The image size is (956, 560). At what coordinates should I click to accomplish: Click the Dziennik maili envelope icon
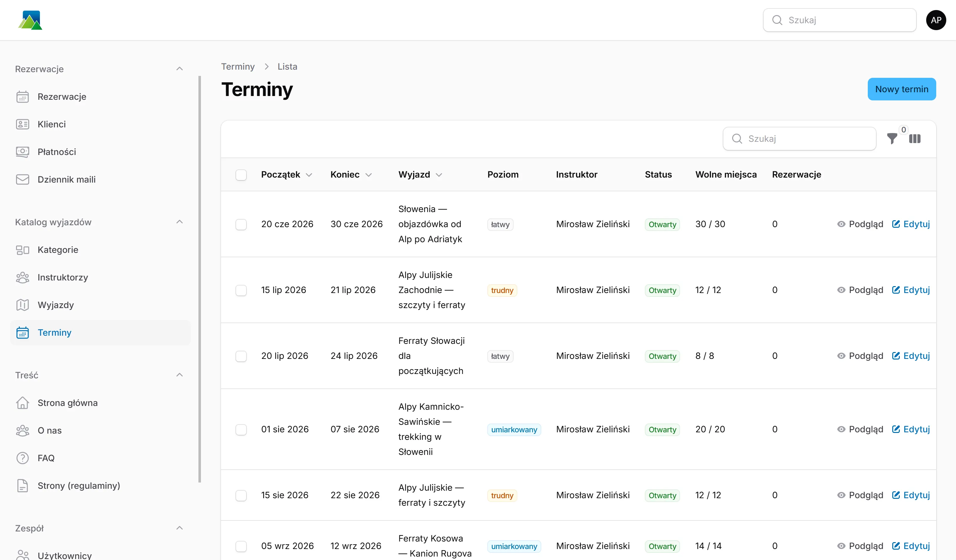(x=22, y=179)
